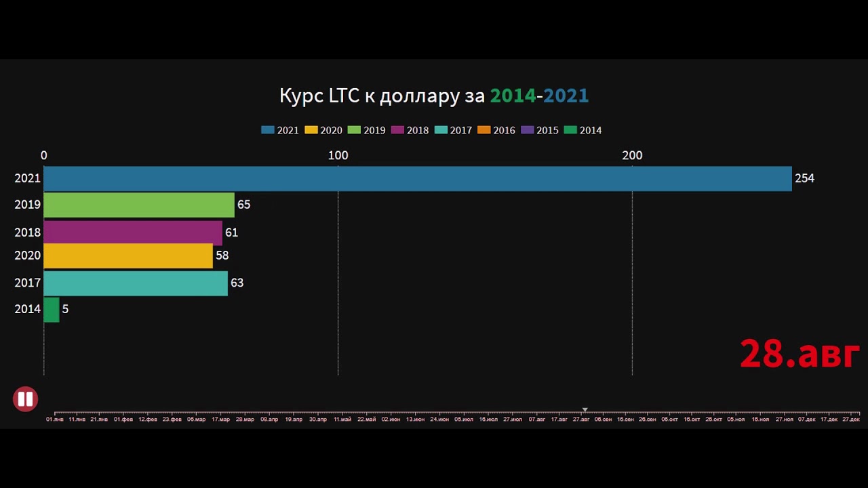Click the blue 2021 bar
868x488 pixels.
coord(418,178)
